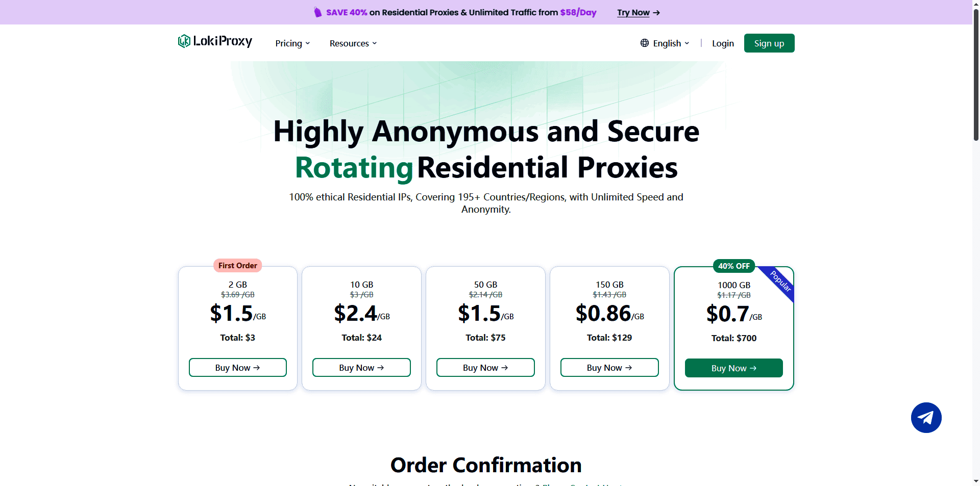Click the First Order badge
The image size is (980, 486).
[x=237, y=266]
